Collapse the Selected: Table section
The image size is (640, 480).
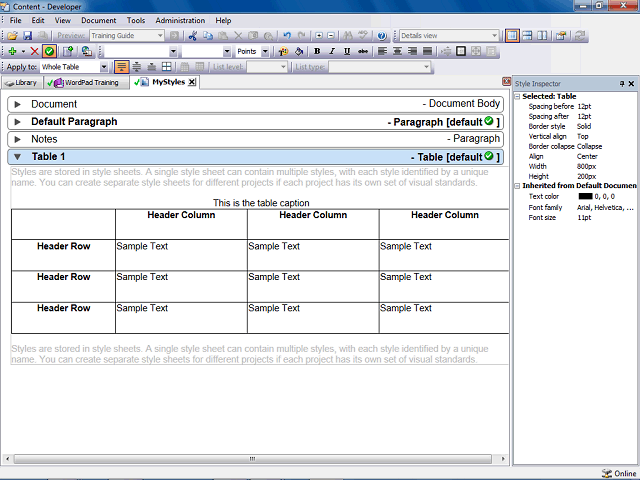pos(517,96)
